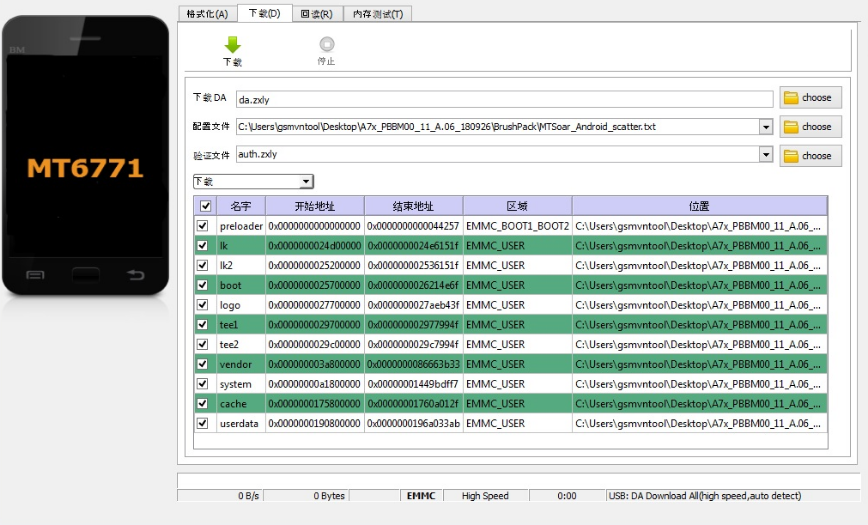Click the auth.zxly verification file field
This screenshot has height=525, width=868.
pos(498,155)
